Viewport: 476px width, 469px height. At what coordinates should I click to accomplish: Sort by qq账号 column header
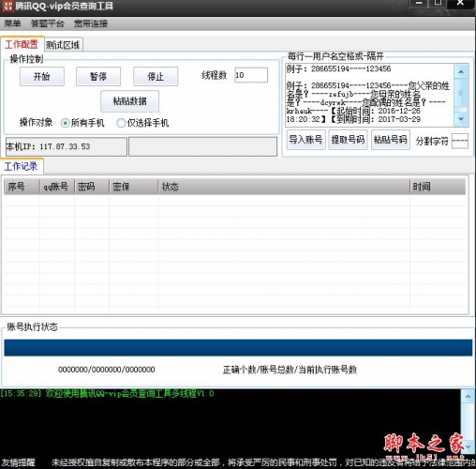[x=57, y=187]
